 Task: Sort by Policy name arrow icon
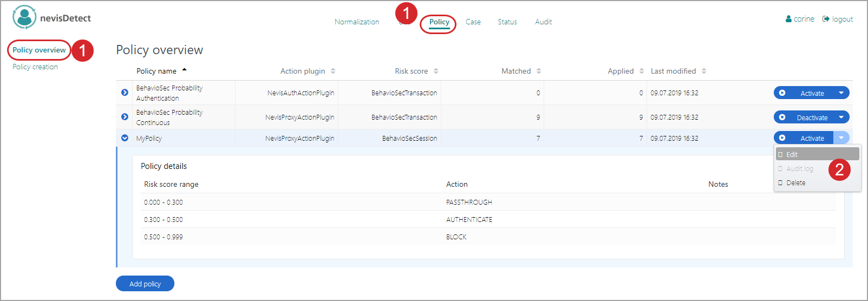pyautogui.click(x=184, y=70)
